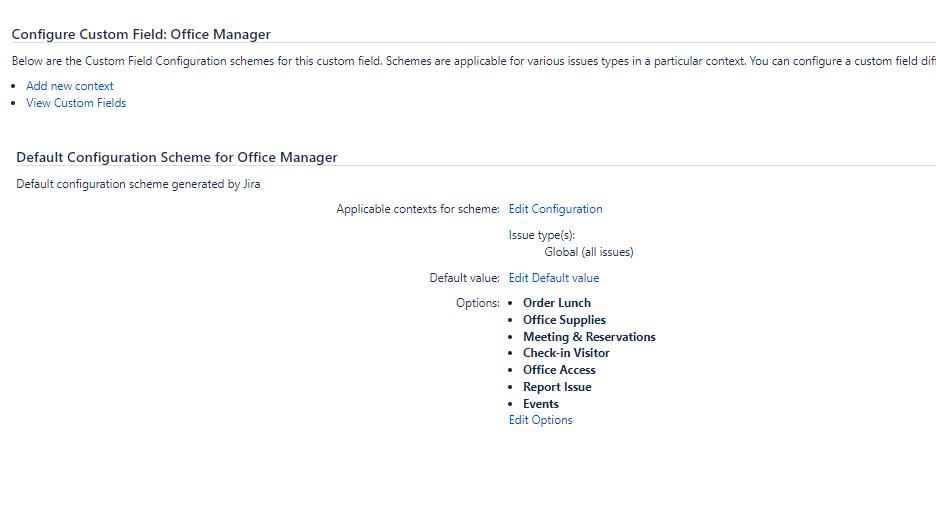Select the Order Lunch option text

pyautogui.click(x=556, y=303)
